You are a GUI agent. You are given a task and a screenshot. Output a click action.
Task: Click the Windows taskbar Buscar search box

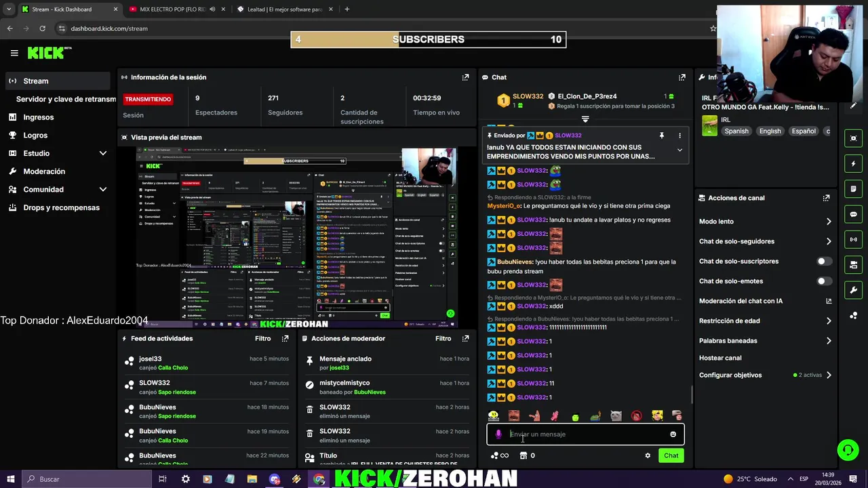(88, 479)
